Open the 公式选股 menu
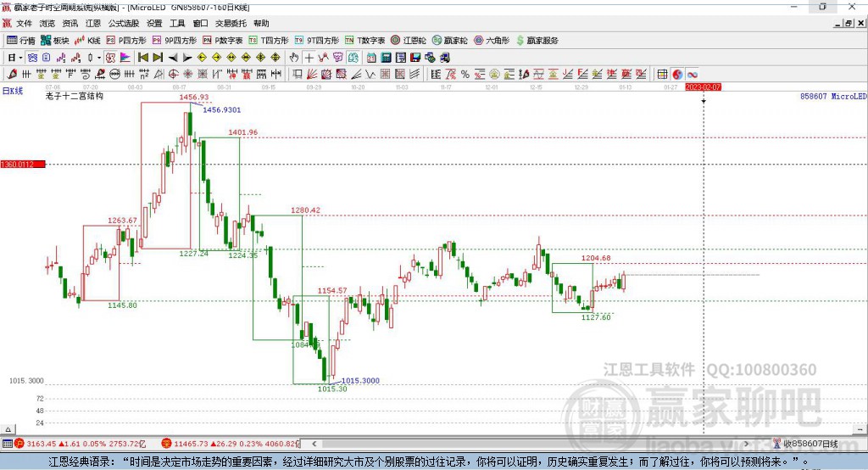Viewport: 868px width, 470px height. (124, 23)
